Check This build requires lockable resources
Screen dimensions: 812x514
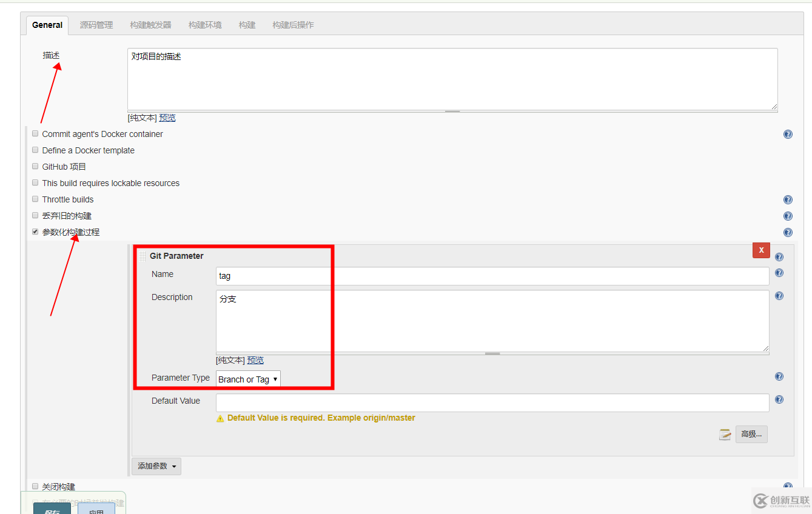coord(35,182)
